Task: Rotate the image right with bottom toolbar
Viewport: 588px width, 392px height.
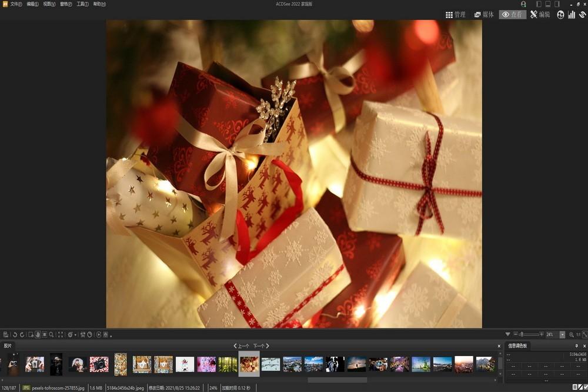Action: (22, 334)
